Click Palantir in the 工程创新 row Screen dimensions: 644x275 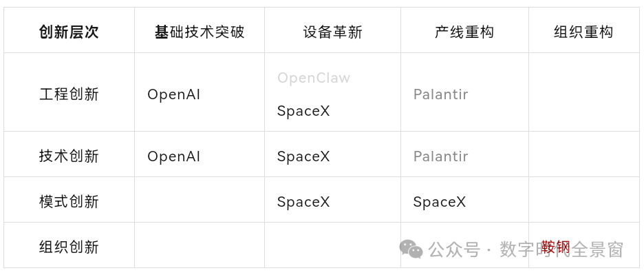(441, 94)
